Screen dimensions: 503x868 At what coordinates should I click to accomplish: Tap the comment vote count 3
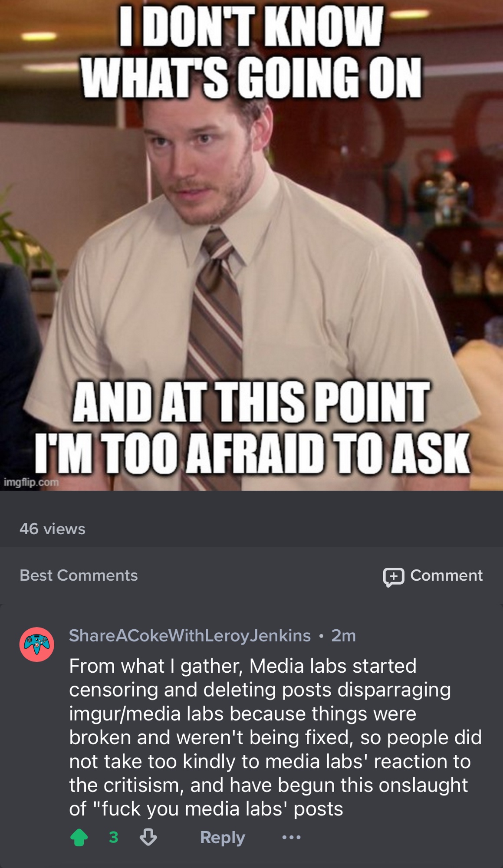point(114,837)
